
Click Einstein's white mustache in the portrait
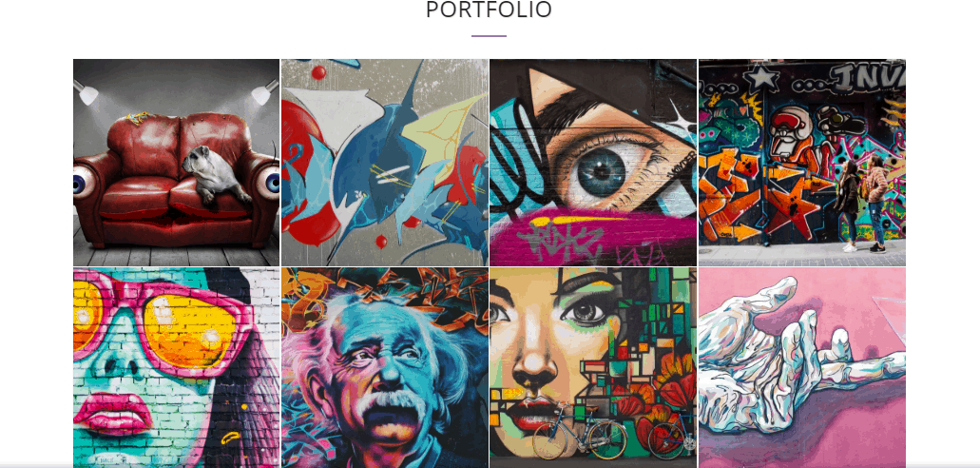[391, 405]
